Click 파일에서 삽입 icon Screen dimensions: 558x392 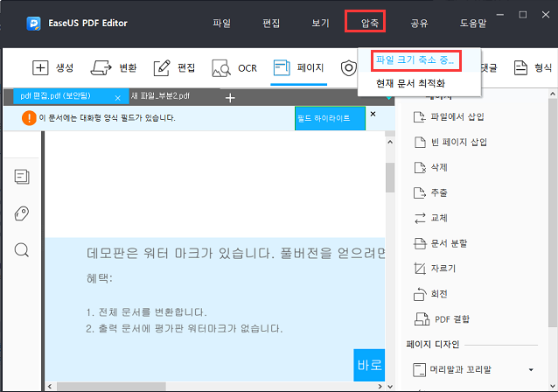[x=420, y=116]
